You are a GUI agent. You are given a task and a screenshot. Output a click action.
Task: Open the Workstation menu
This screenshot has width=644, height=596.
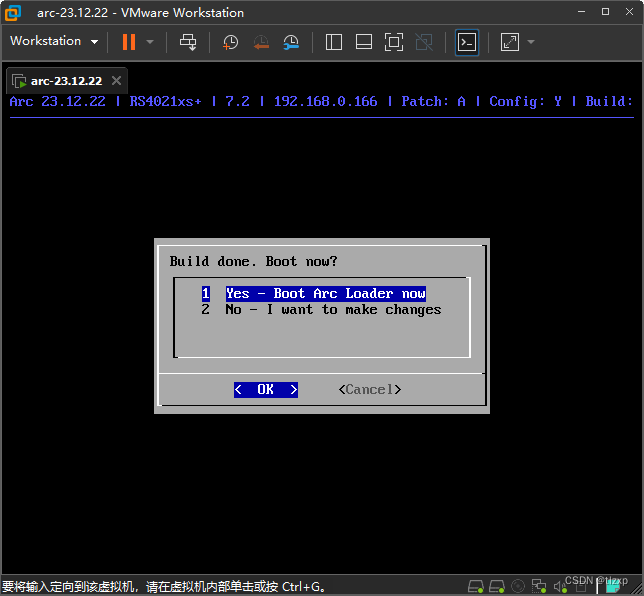tap(54, 41)
